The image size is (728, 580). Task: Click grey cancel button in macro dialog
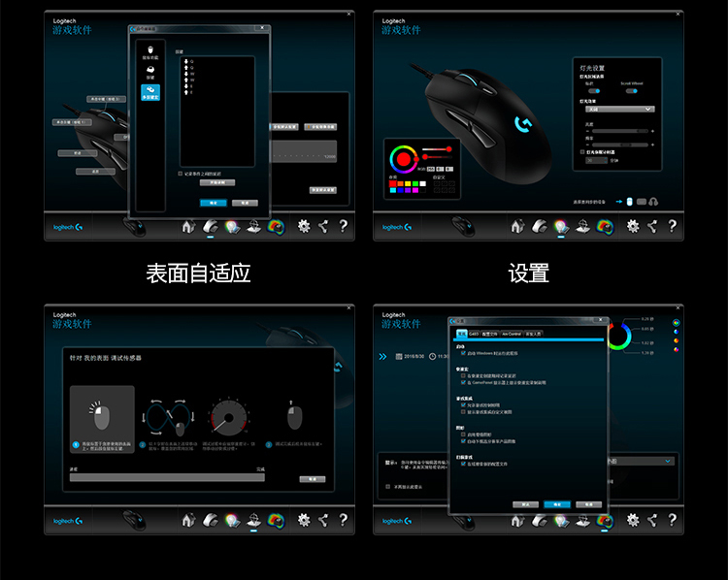[x=245, y=203]
